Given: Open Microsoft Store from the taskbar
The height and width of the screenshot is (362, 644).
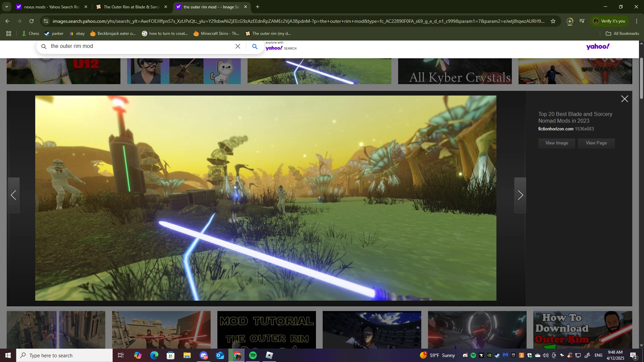Looking at the screenshot, I should (170, 355).
